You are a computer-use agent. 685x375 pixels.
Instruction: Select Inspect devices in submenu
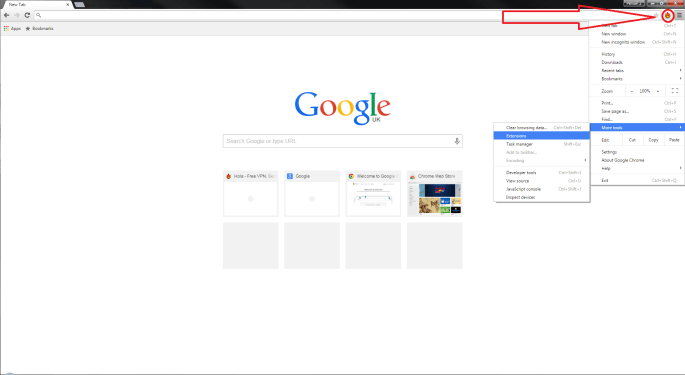point(542,197)
